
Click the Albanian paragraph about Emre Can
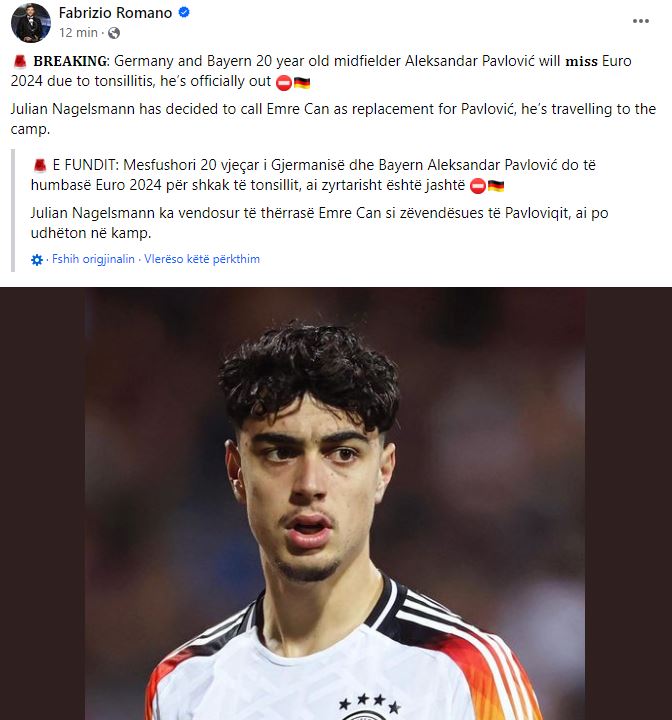coord(319,223)
